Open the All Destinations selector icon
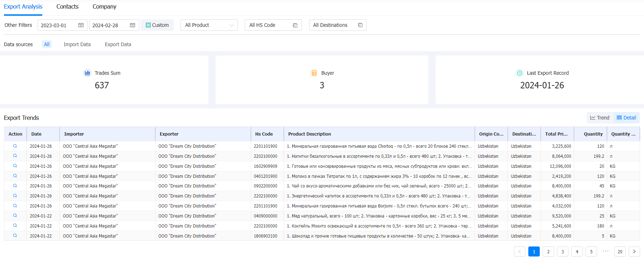The height and width of the screenshot is (259, 644). click(x=360, y=25)
